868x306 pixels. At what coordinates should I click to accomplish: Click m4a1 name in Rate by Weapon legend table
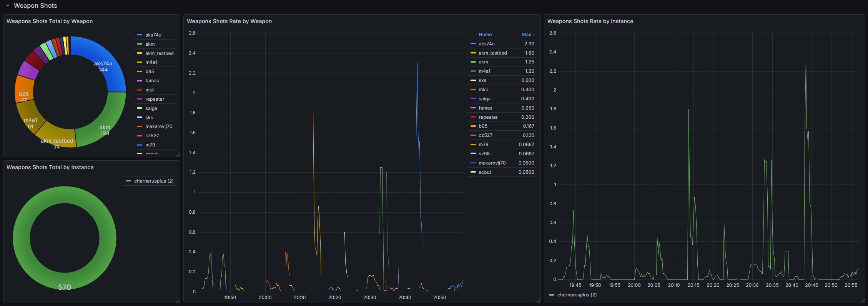coord(484,71)
